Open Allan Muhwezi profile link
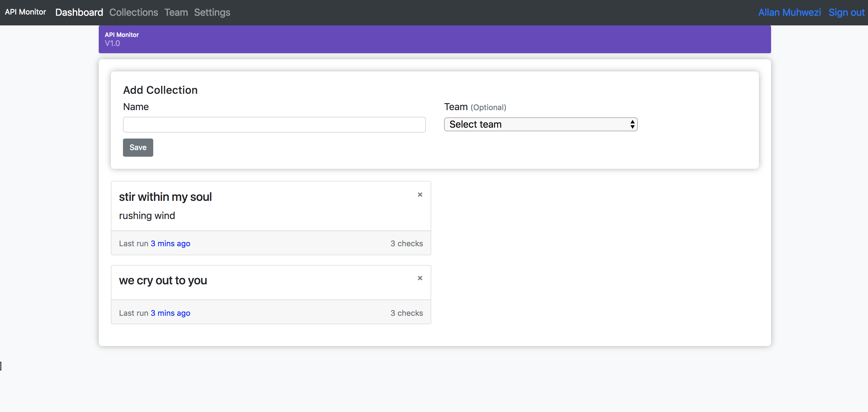 coord(789,12)
